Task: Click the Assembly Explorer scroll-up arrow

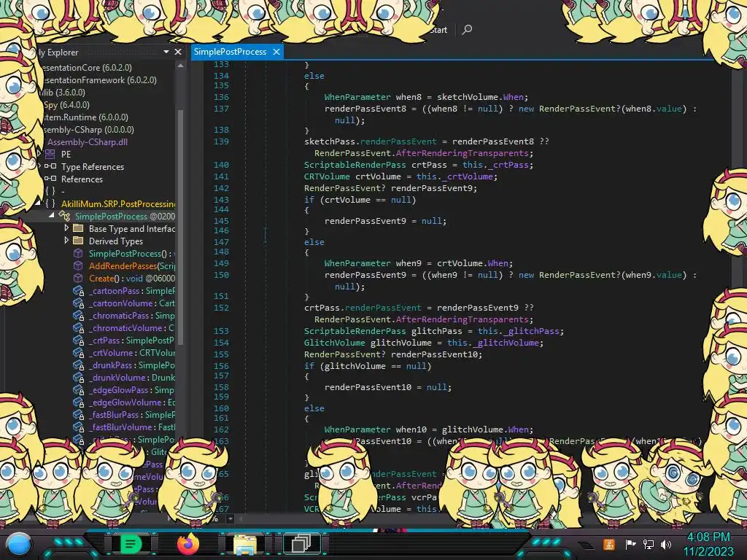Action: (181, 66)
